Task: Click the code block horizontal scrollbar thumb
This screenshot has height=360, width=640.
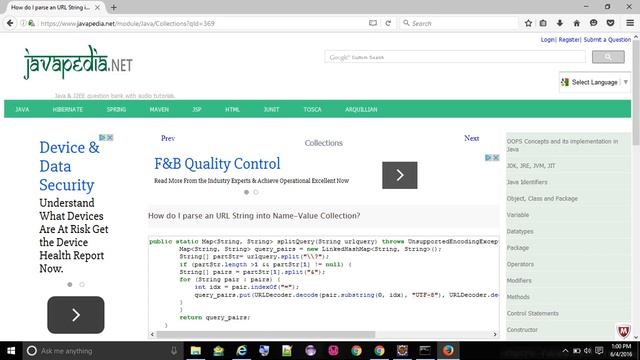Action: (x=266, y=334)
